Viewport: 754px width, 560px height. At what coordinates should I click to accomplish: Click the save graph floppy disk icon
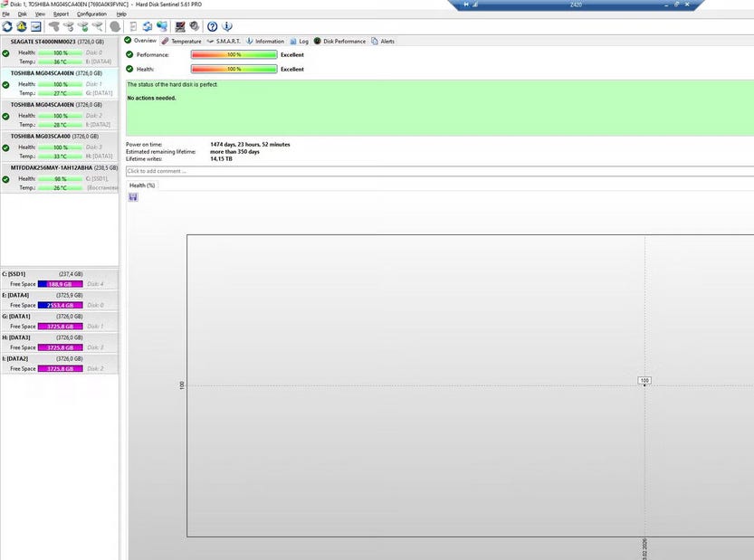pos(133,197)
